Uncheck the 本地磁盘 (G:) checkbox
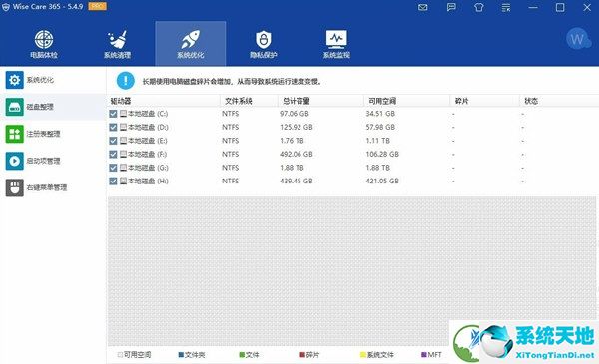 [113, 168]
